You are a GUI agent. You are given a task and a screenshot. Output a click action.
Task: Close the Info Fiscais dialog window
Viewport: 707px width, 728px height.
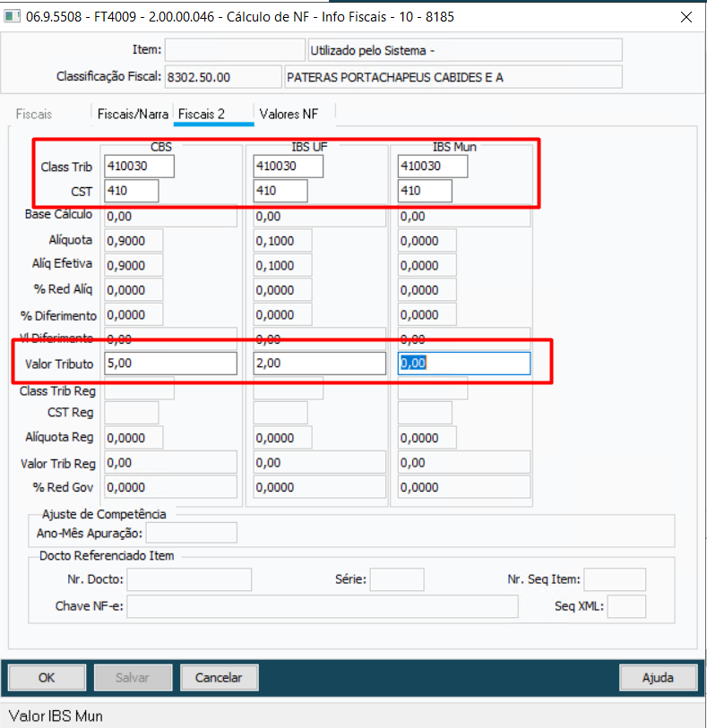(x=686, y=17)
